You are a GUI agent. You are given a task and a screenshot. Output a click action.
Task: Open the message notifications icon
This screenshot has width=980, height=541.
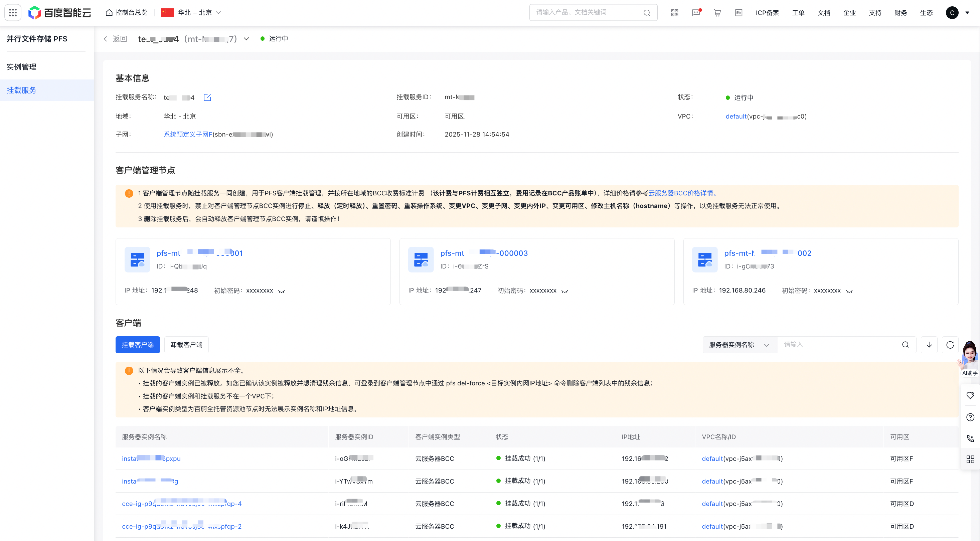coord(696,13)
